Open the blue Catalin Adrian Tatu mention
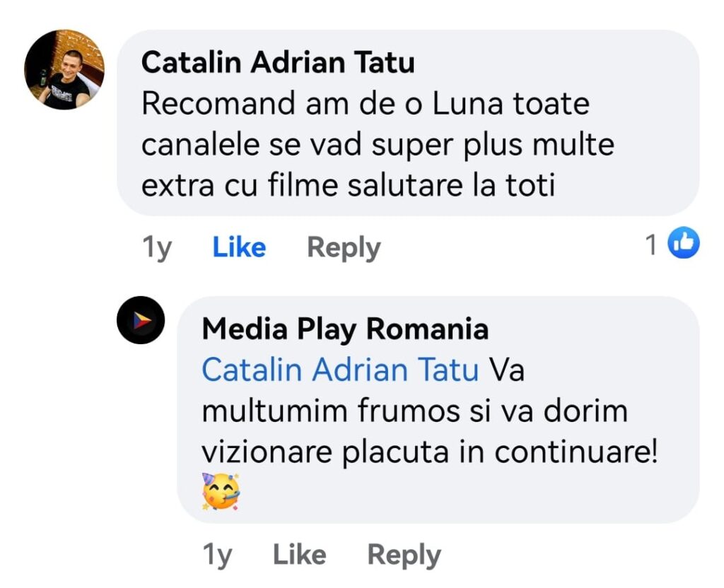This screenshot has width=724, height=588. coord(340,370)
